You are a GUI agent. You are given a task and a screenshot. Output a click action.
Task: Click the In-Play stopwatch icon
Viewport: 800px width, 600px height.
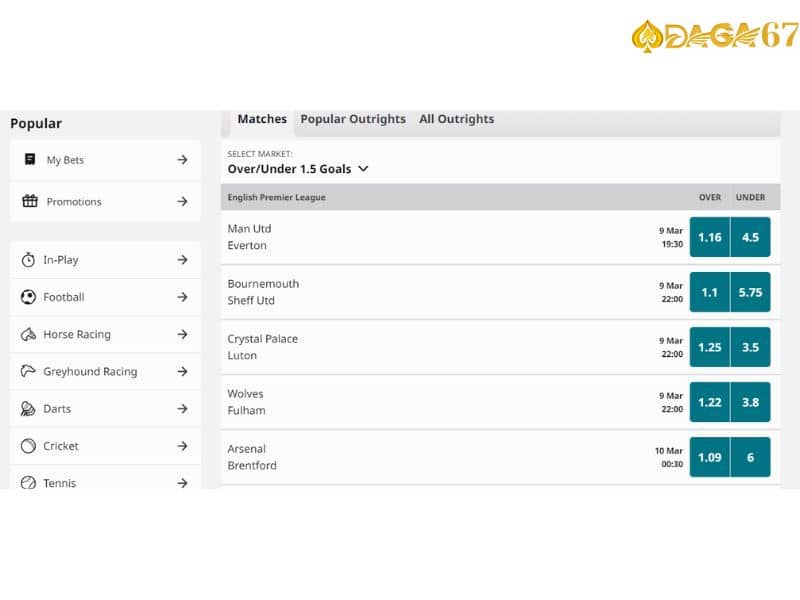tap(28, 260)
